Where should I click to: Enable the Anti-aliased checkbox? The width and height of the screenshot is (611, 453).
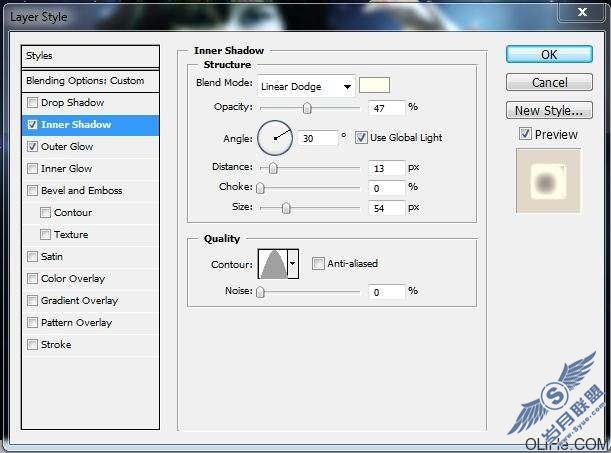(x=318, y=264)
